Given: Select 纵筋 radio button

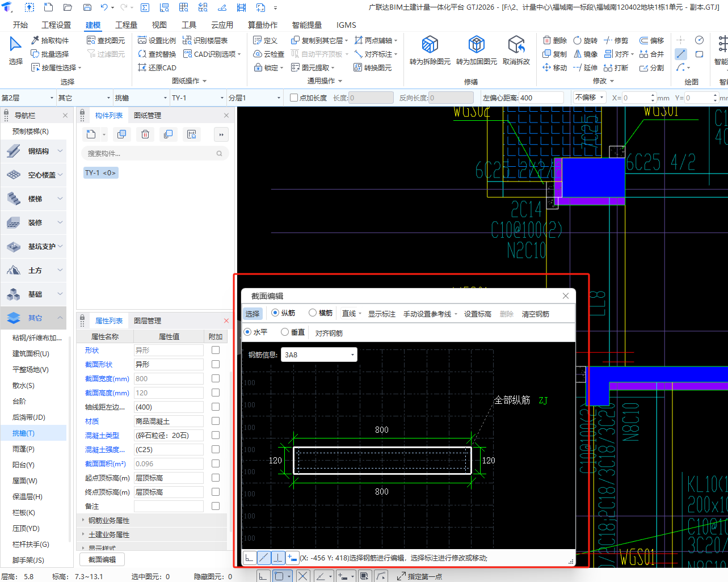Looking at the screenshot, I should [x=275, y=313].
